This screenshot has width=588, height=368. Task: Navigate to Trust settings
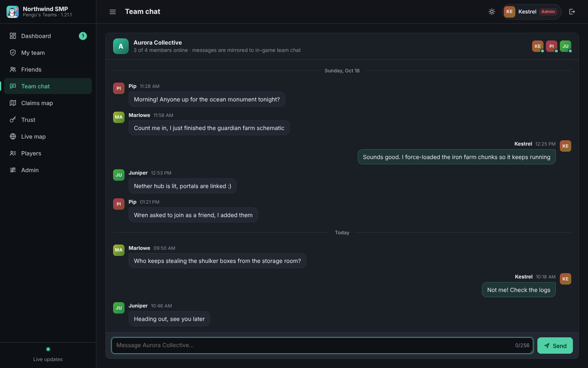click(48, 120)
